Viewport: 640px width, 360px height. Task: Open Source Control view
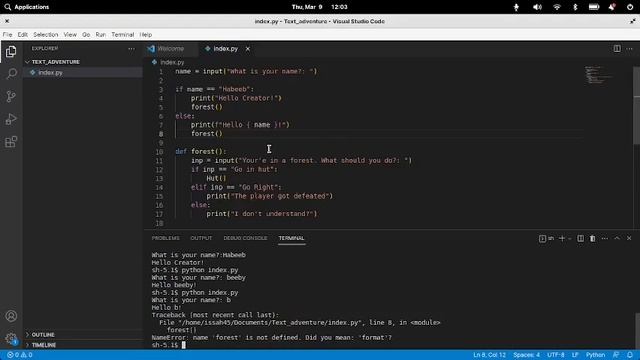11,96
